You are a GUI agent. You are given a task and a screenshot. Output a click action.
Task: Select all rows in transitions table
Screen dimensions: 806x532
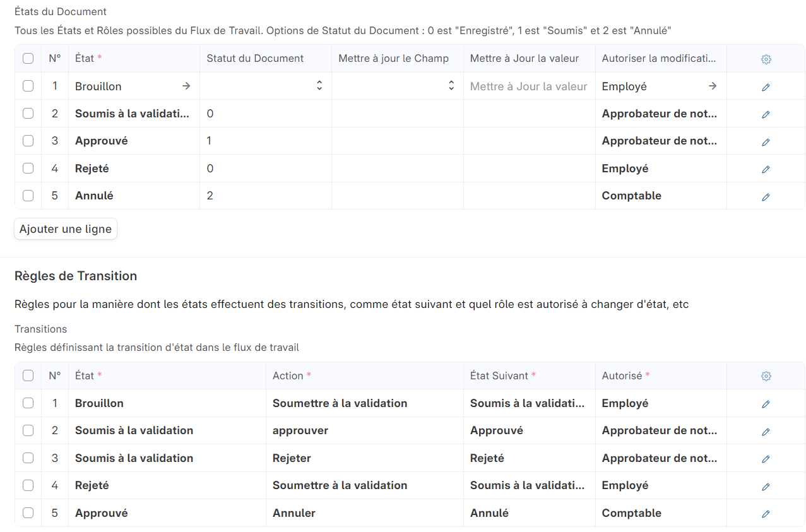tap(28, 375)
